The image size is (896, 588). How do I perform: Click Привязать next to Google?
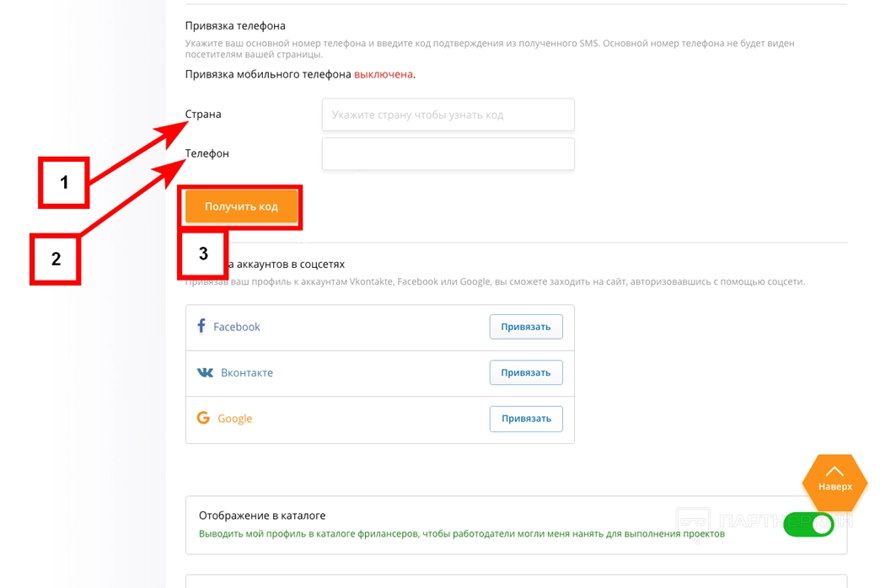(x=525, y=419)
